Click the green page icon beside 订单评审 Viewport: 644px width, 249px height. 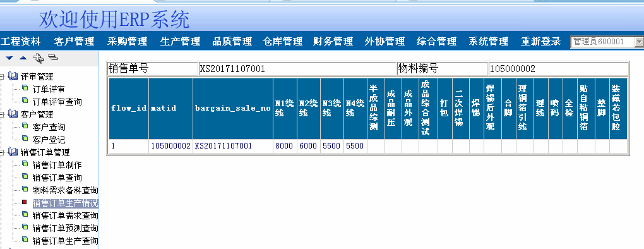pyautogui.click(x=25, y=88)
